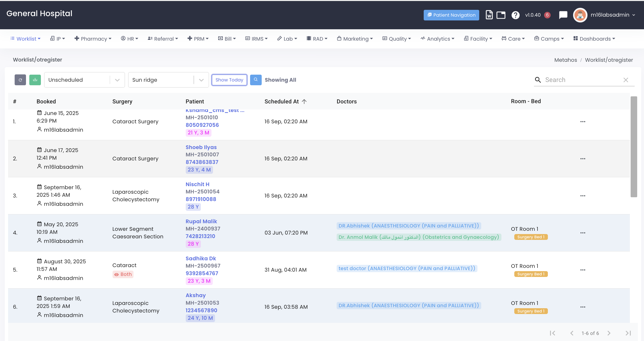
Task: Expand the Unscheduled status dropdown
Action: [117, 80]
